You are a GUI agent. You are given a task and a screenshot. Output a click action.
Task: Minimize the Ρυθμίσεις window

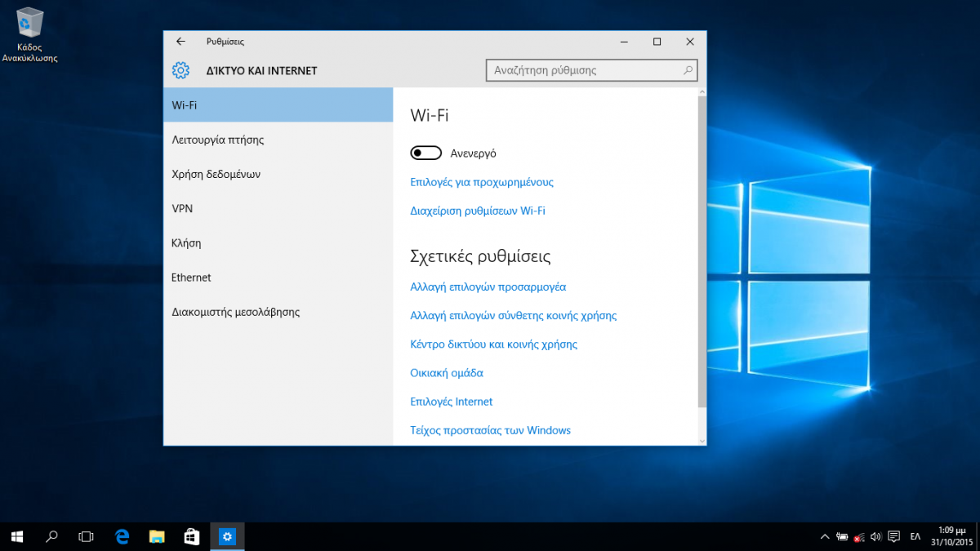pyautogui.click(x=624, y=42)
